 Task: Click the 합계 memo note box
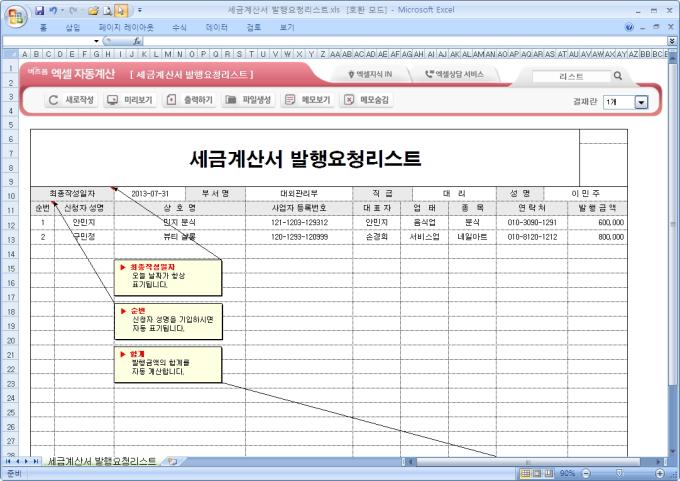coord(168,364)
